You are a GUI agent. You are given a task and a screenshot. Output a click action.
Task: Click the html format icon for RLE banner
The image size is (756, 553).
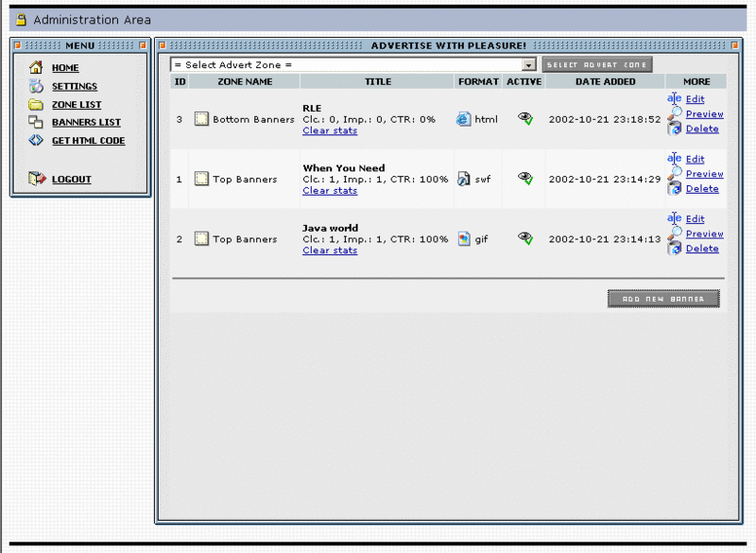[464, 119]
